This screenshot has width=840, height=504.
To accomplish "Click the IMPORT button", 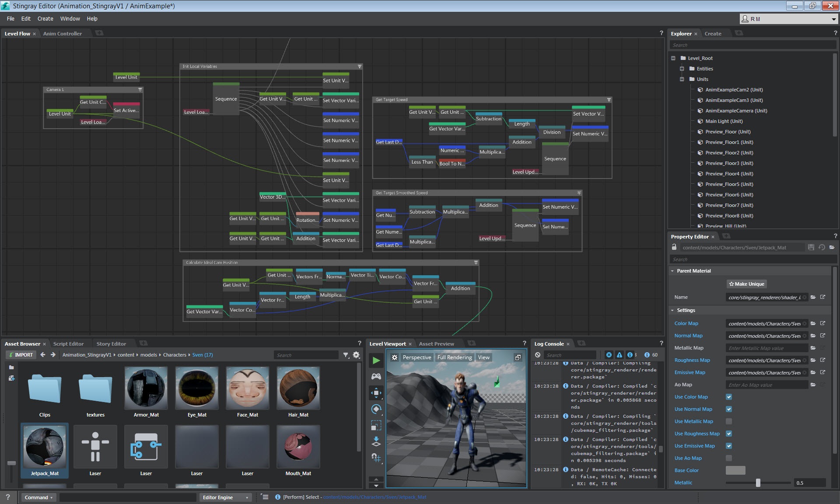I will (x=21, y=355).
